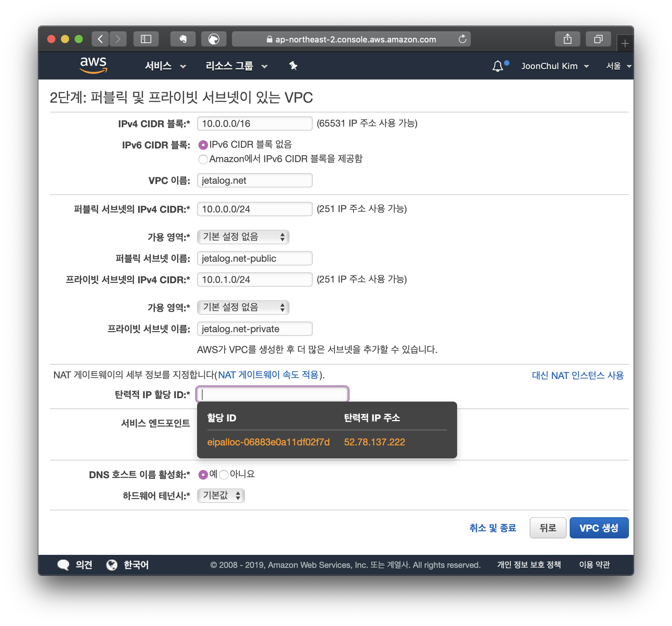Click the pushpin shortcut icon

click(293, 66)
